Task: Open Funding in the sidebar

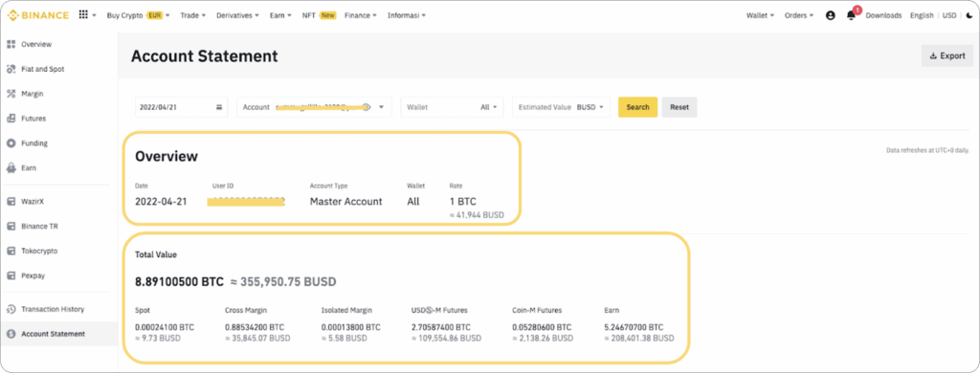Action: point(34,143)
